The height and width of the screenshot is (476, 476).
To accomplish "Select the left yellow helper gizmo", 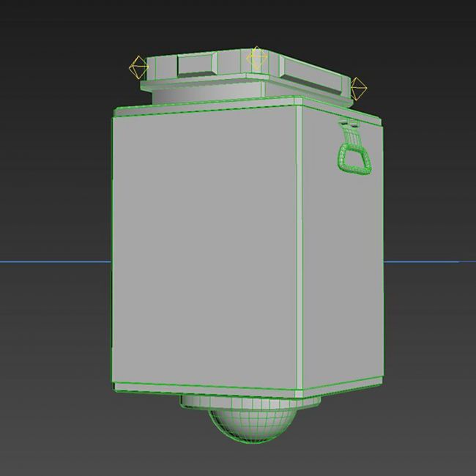I will 138,68.
